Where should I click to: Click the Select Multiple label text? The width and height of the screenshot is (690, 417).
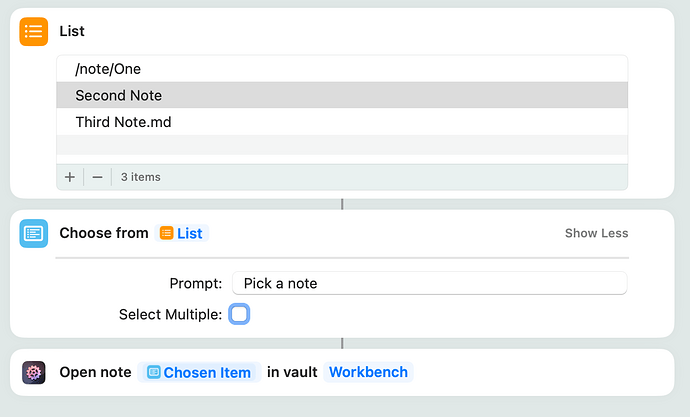click(170, 314)
